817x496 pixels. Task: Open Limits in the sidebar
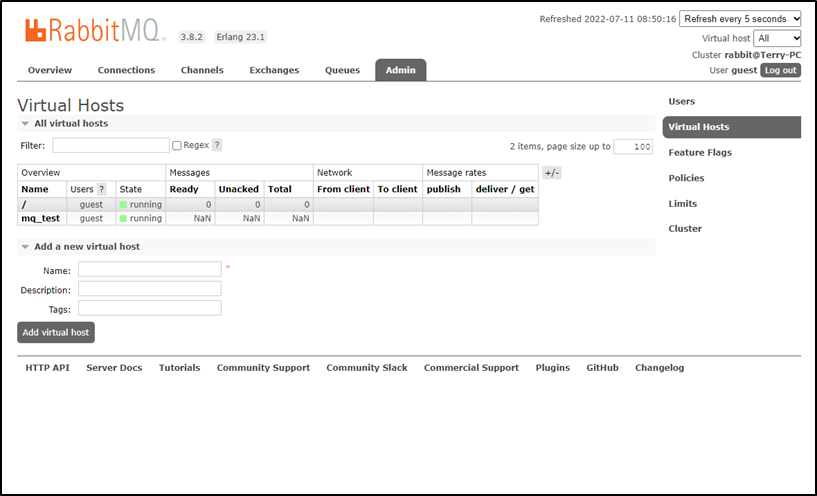click(x=683, y=204)
